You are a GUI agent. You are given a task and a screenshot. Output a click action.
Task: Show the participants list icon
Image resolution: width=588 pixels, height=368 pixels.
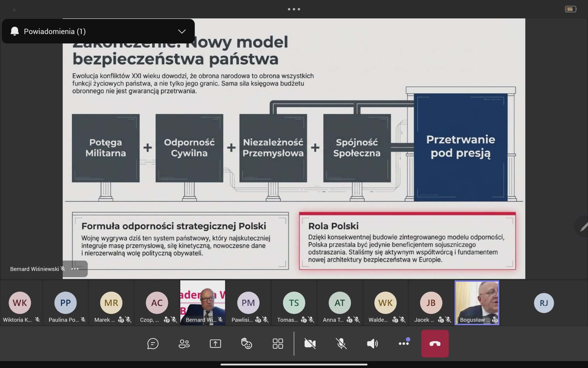point(184,344)
